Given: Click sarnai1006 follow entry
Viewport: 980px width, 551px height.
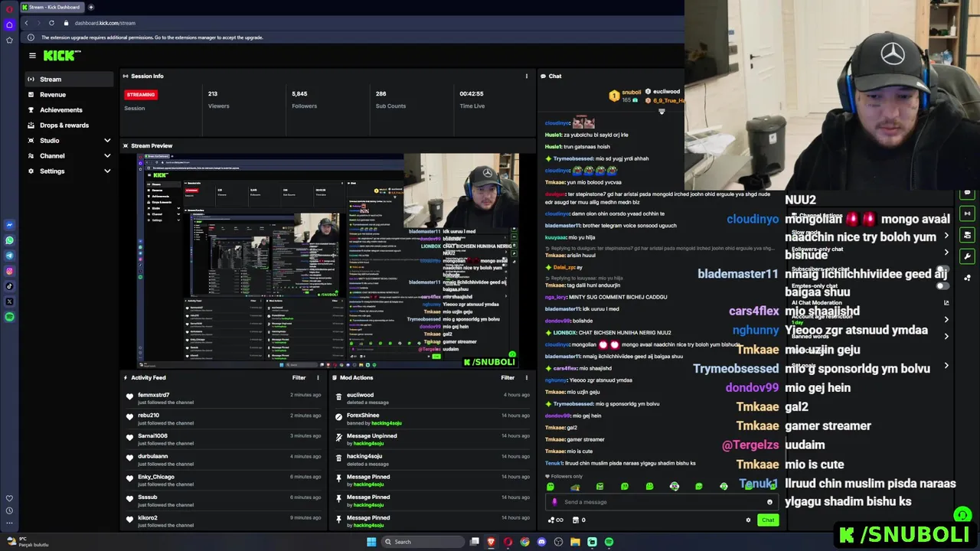Looking at the screenshot, I should (223, 439).
